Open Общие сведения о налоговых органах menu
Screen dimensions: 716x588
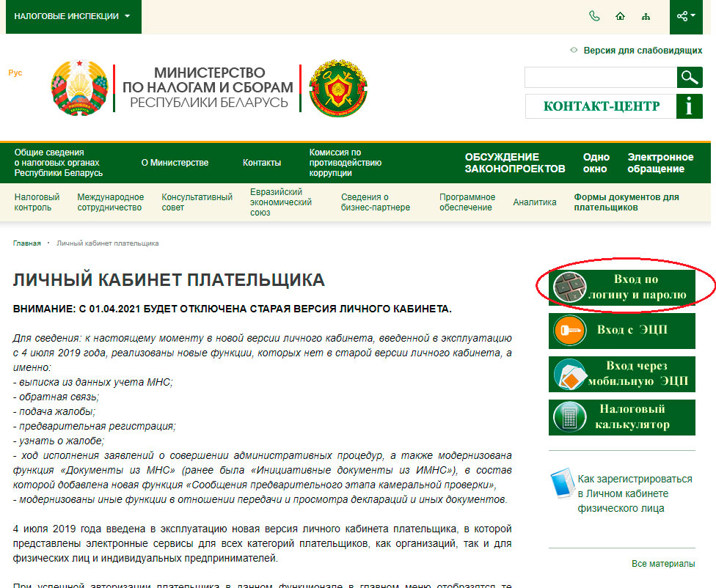pyautogui.click(x=59, y=163)
